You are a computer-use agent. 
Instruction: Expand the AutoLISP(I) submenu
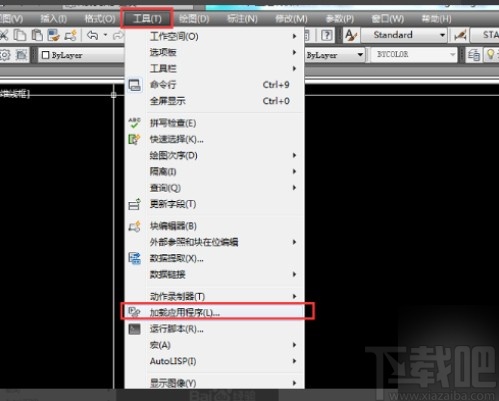(214, 361)
